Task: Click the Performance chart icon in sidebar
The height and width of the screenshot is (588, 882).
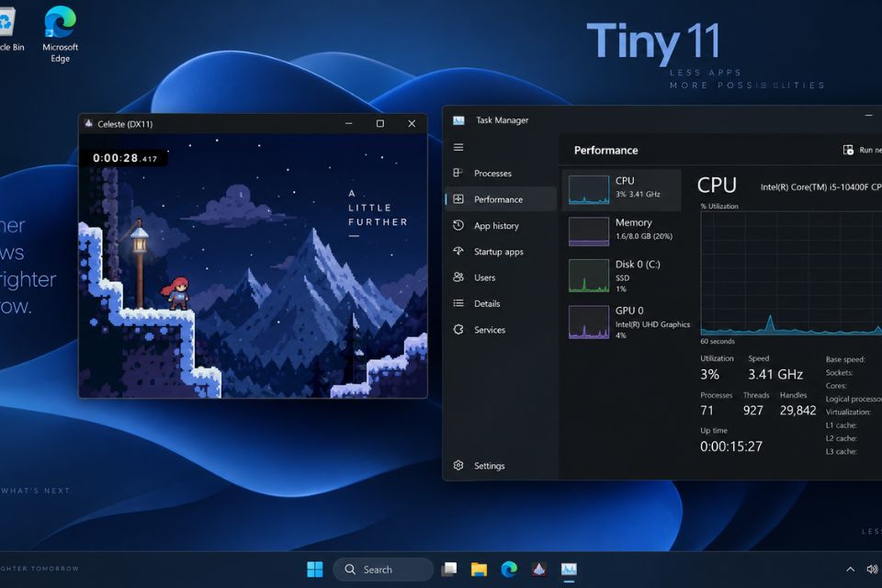Action: [x=458, y=199]
